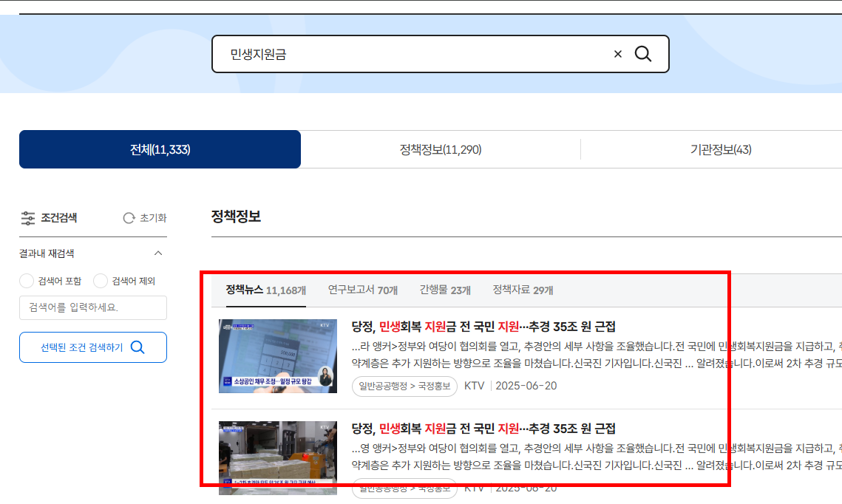Open the 간행물 23개 tab
The image size is (842, 504).
point(445,289)
